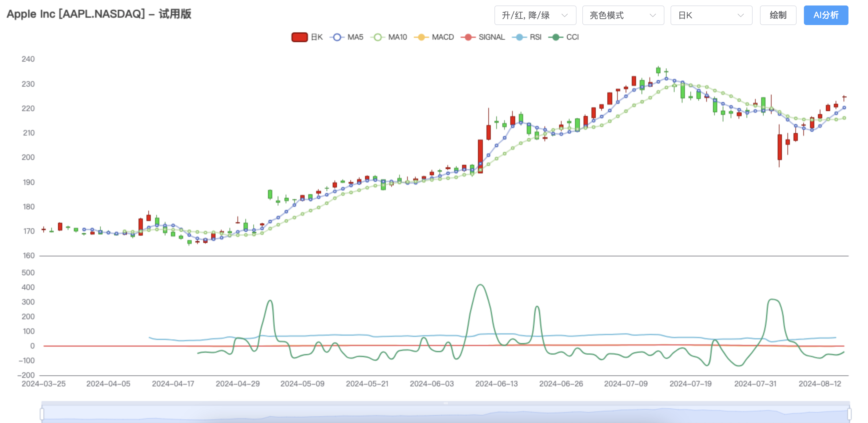
Task: Toggle the MA5 legend marker
Action: (x=337, y=37)
